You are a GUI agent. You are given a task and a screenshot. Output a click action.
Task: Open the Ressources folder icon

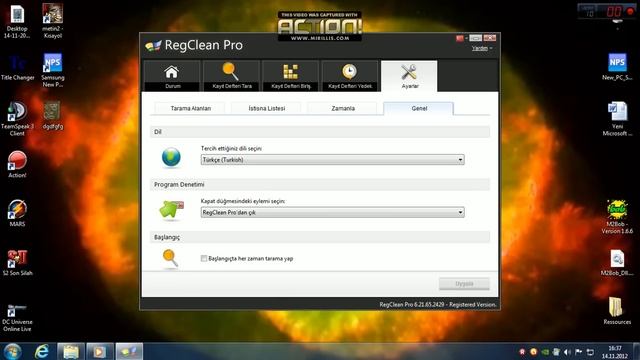click(x=617, y=311)
